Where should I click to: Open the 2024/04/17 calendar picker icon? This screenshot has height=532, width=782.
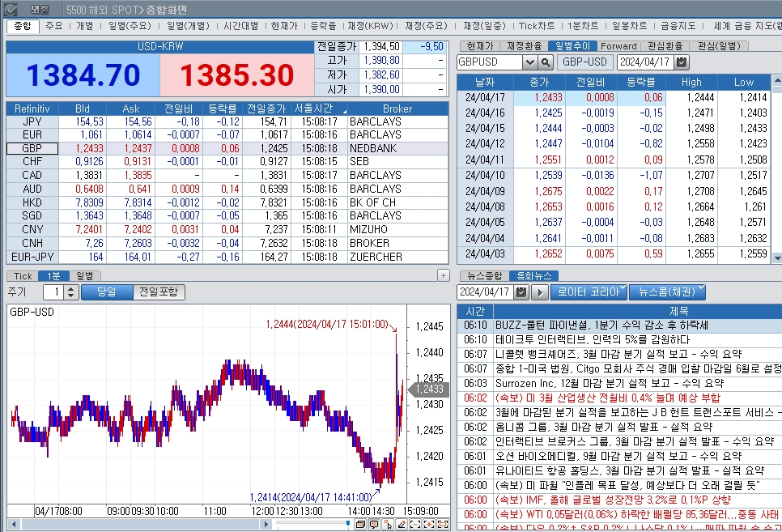(680, 62)
